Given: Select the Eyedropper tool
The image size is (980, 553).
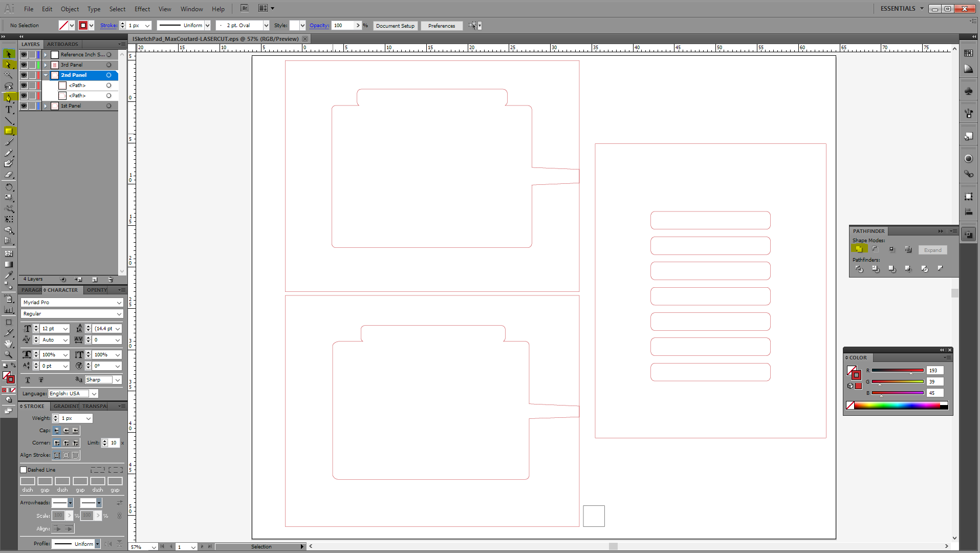Looking at the screenshot, I should click(9, 275).
